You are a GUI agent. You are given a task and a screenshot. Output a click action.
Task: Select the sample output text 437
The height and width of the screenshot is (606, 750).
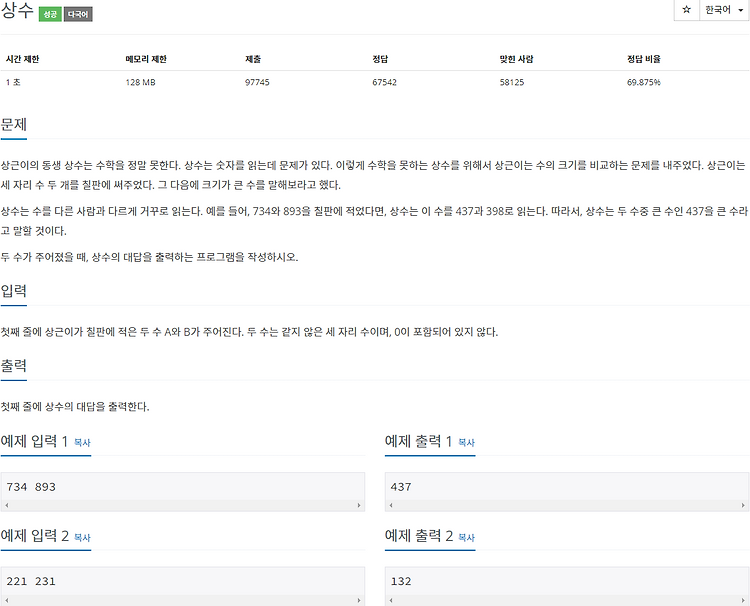401,487
